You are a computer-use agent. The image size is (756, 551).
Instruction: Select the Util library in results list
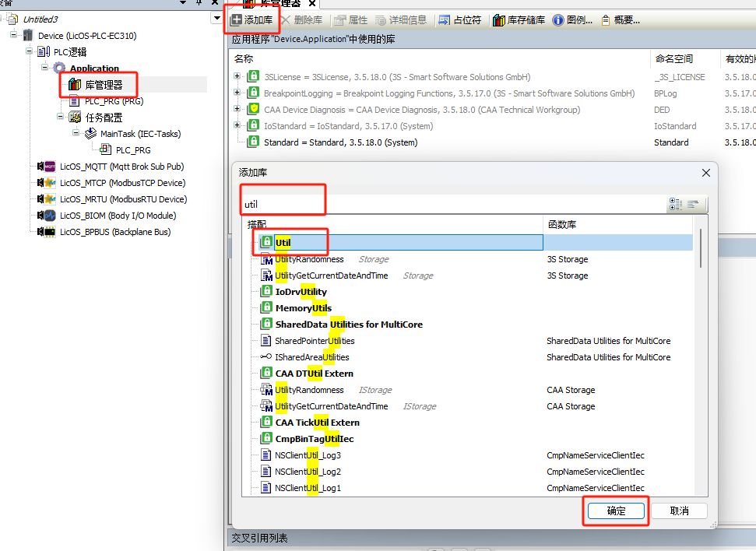[283, 243]
